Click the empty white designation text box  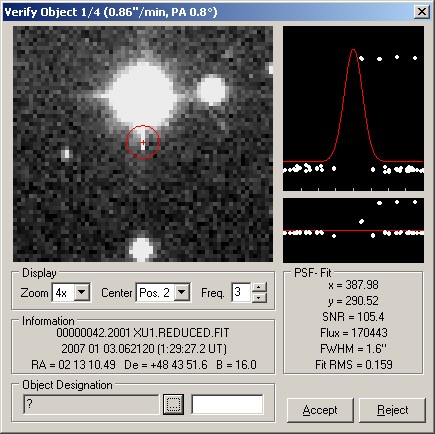228,405
